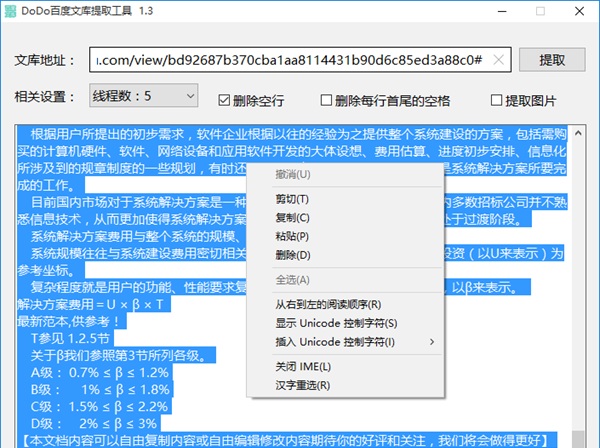Select 从右到左的阅读顺序(R) menu entry
The image size is (600, 448).
point(328,305)
